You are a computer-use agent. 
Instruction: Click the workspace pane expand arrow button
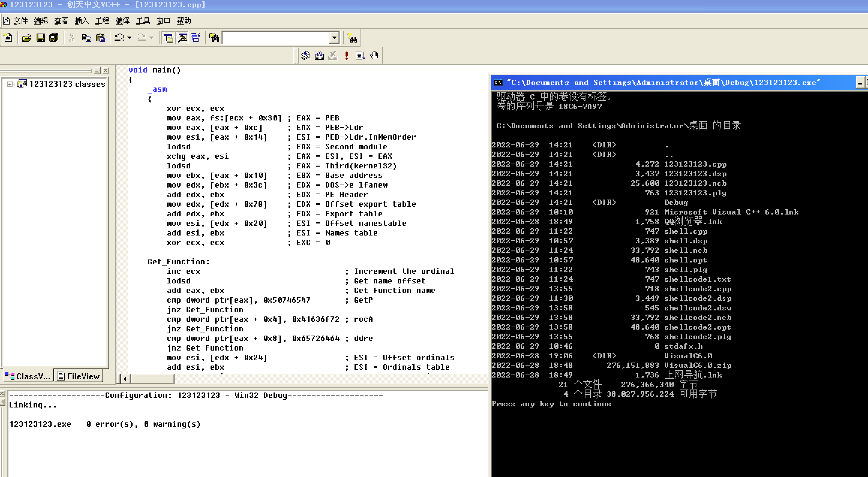pyautogui.click(x=97, y=70)
